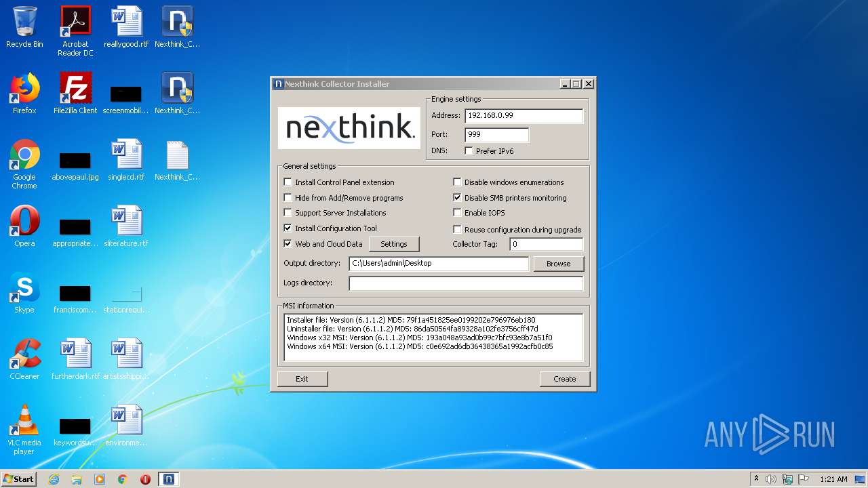This screenshot has width=868, height=488.
Task: Select the Installer file MD5 line
Action: click(411, 320)
